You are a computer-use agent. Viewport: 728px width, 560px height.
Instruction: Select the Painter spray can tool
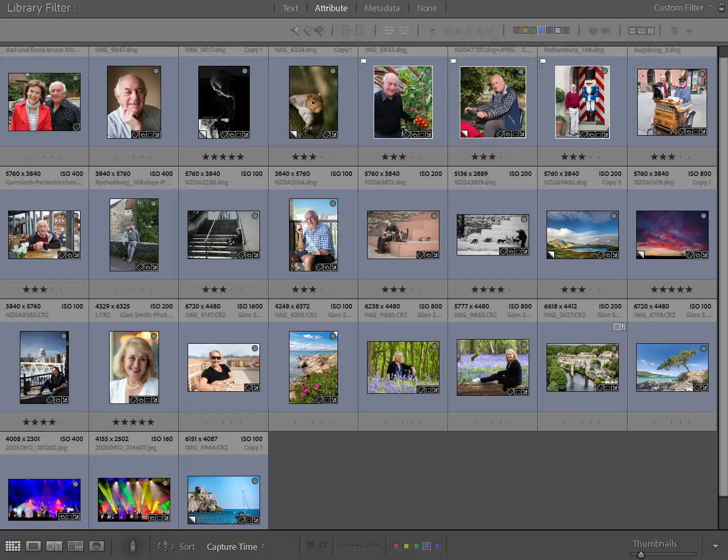pyautogui.click(x=133, y=546)
